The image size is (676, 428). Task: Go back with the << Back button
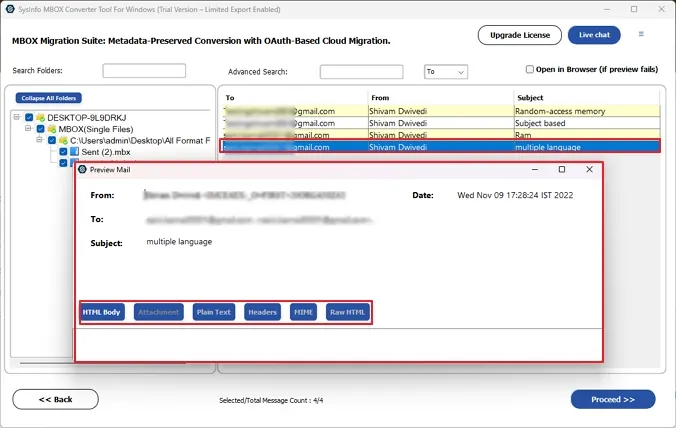coord(55,400)
